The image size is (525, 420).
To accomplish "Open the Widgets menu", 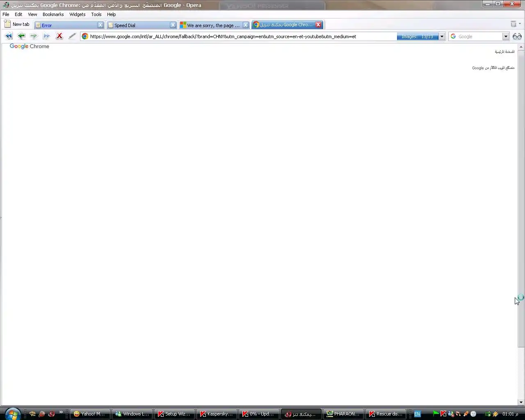I will pyautogui.click(x=78, y=14).
